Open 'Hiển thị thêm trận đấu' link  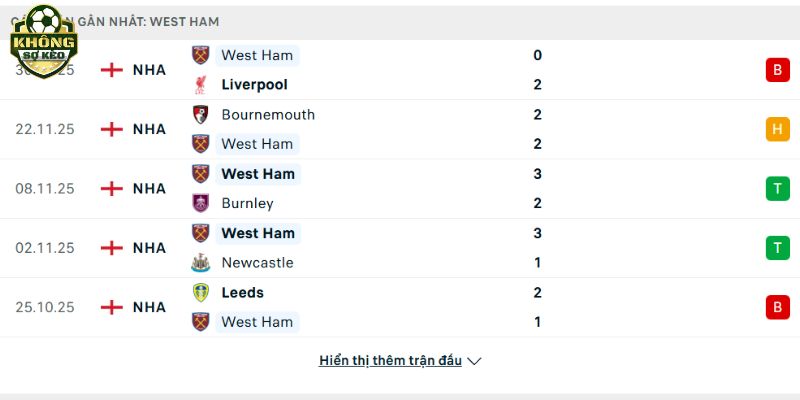(390, 361)
